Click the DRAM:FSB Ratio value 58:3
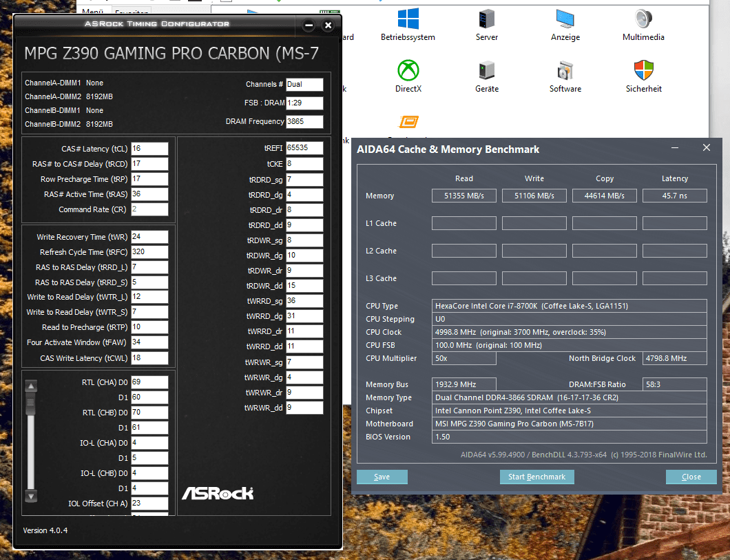 [675, 384]
